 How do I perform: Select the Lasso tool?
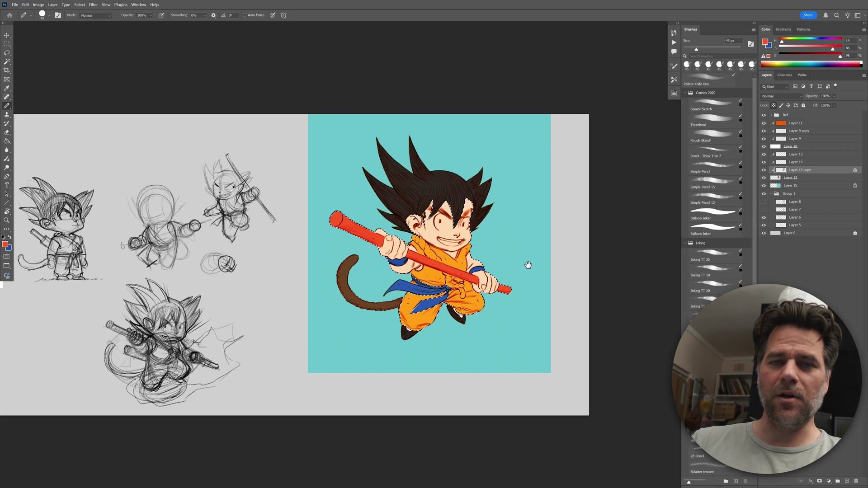pos(6,53)
